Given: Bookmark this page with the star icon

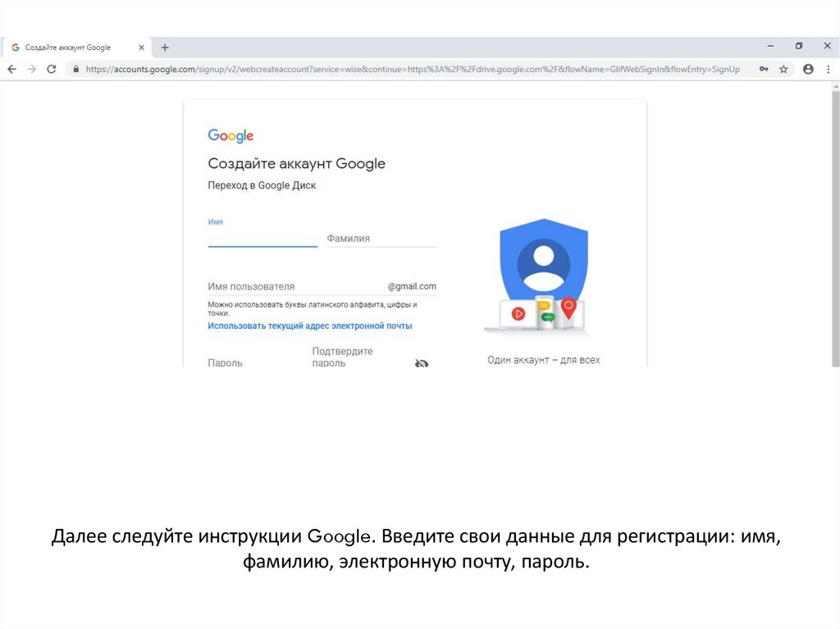Looking at the screenshot, I should coord(783,70).
